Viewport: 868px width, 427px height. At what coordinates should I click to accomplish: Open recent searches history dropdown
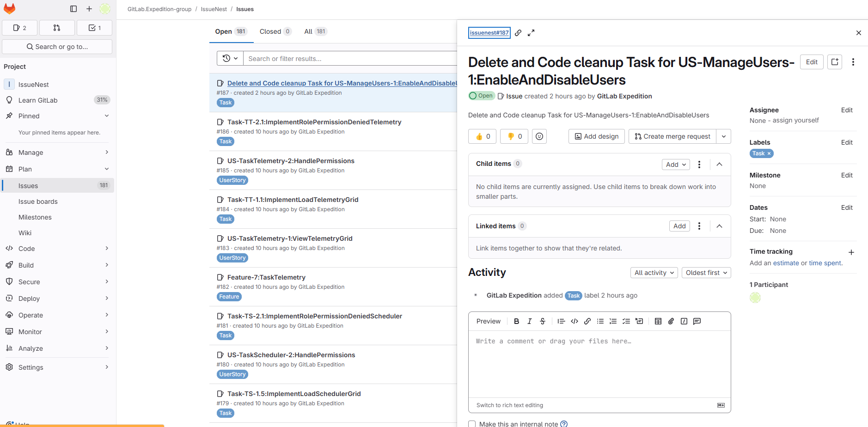click(x=230, y=58)
